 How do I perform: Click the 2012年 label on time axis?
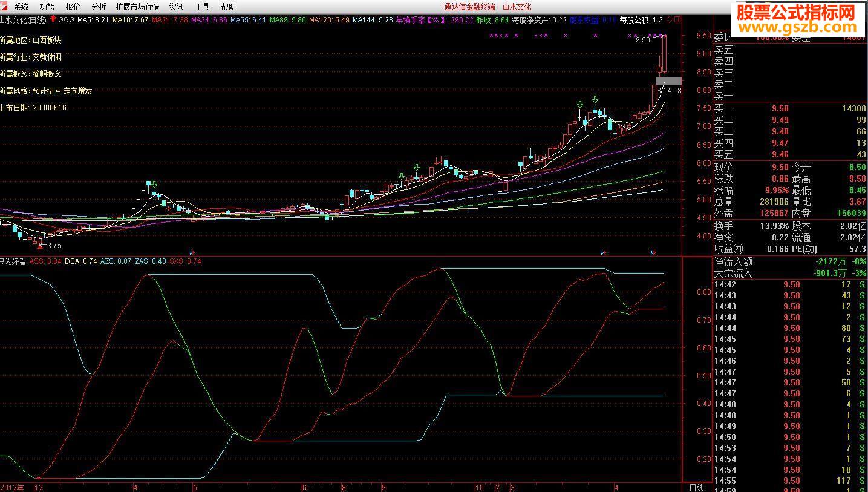tap(13, 487)
